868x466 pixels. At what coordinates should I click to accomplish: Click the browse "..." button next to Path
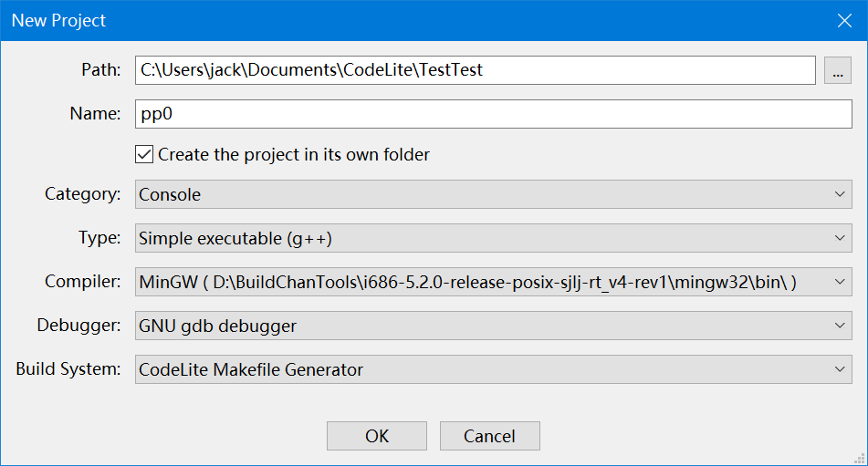point(838,70)
